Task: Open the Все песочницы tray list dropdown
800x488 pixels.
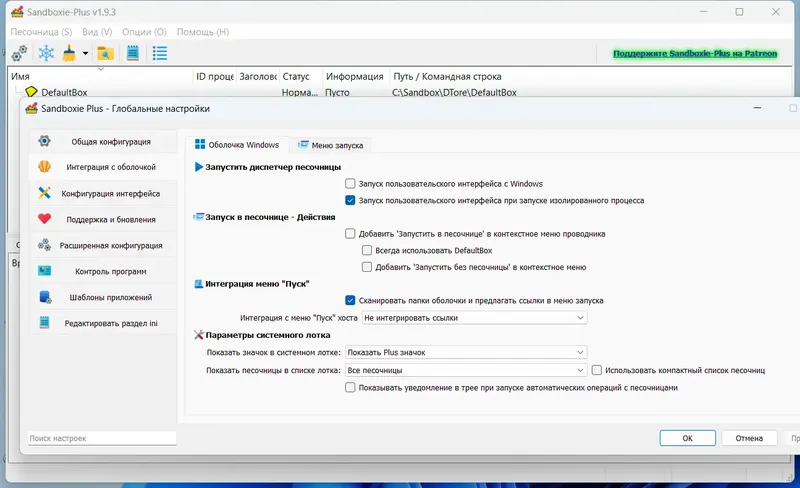Action: (x=466, y=370)
